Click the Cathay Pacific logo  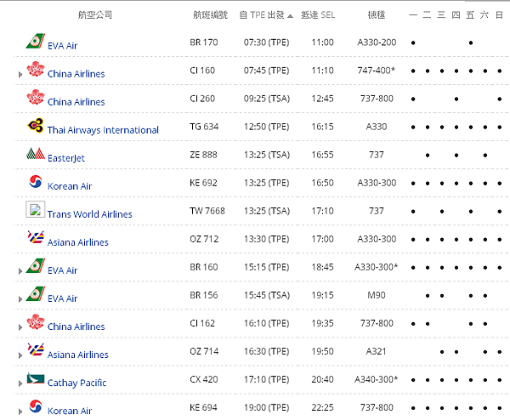point(35,379)
